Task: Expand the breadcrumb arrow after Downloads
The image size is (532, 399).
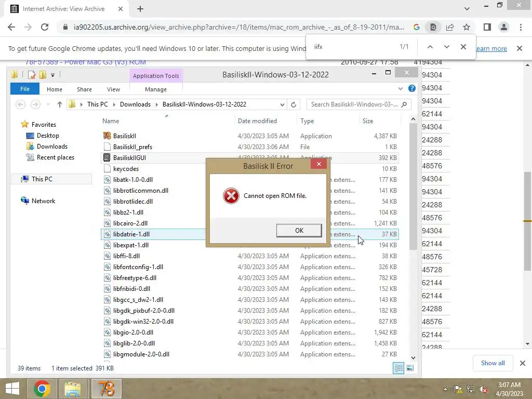Action: (156, 104)
